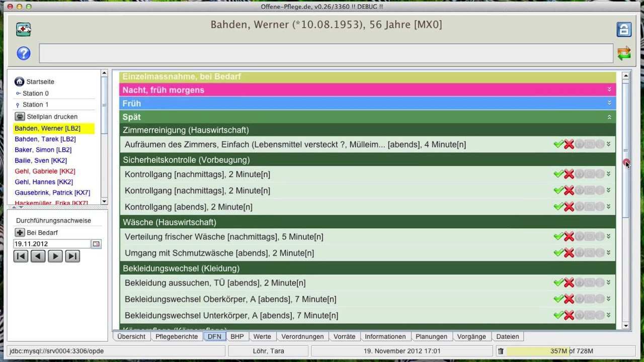Image resolution: width=644 pixels, height=362 pixels.
Task: Click the lock icon at top right
Action: point(624,30)
